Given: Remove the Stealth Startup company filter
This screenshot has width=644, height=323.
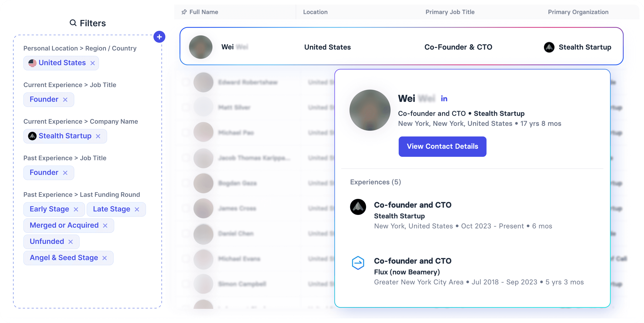Looking at the screenshot, I should (98, 136).
